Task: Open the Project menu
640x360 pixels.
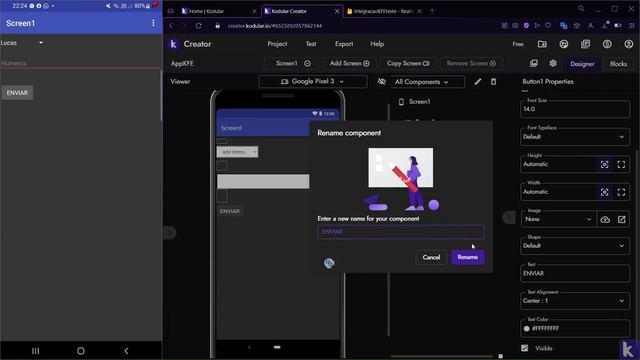Action: click(277, 44)
